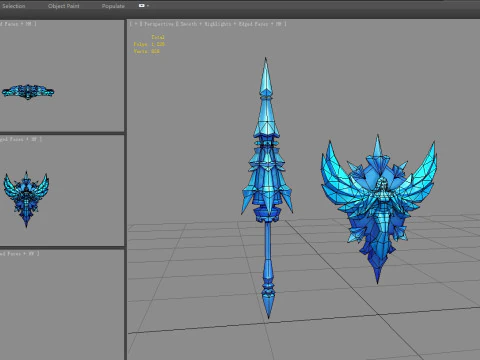Click the yellow Total statistics header
480x360 pixels.
tap(158, 37)
